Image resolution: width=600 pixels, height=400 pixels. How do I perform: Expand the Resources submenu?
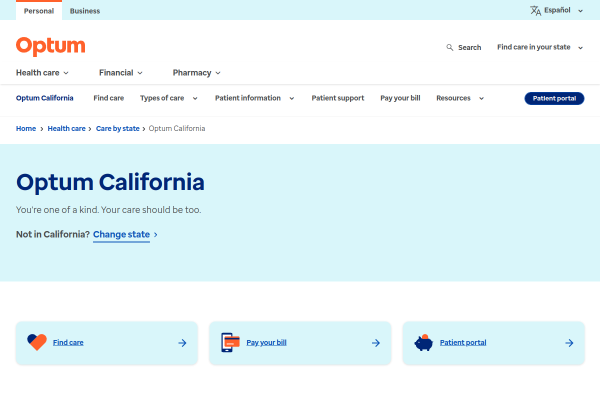click(x=460, y=98)
